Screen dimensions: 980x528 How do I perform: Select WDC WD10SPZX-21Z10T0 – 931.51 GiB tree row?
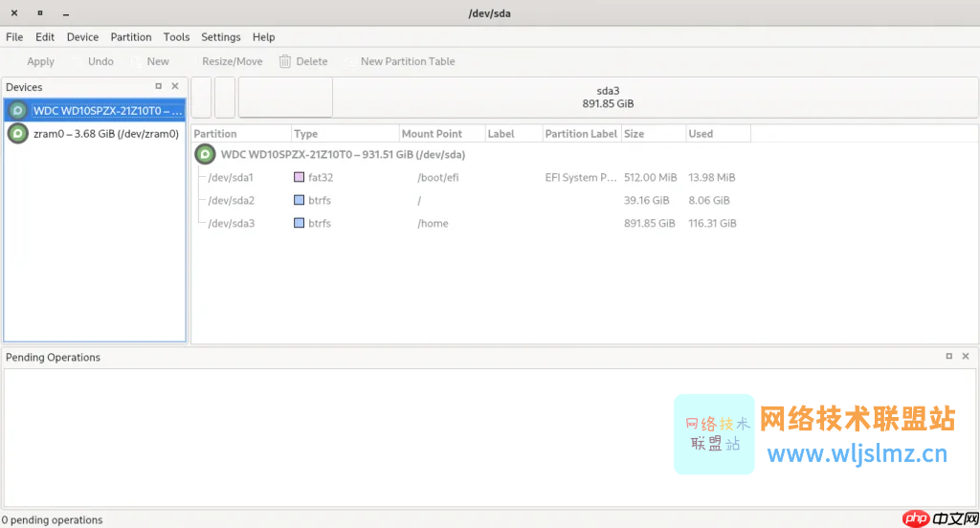(585, 154)
